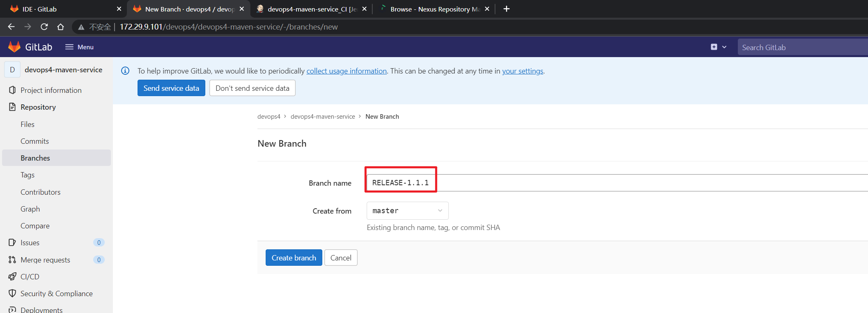Screen dimensions: 868x313
Task: Open Tags under Repository
Action: pos(28,175)
